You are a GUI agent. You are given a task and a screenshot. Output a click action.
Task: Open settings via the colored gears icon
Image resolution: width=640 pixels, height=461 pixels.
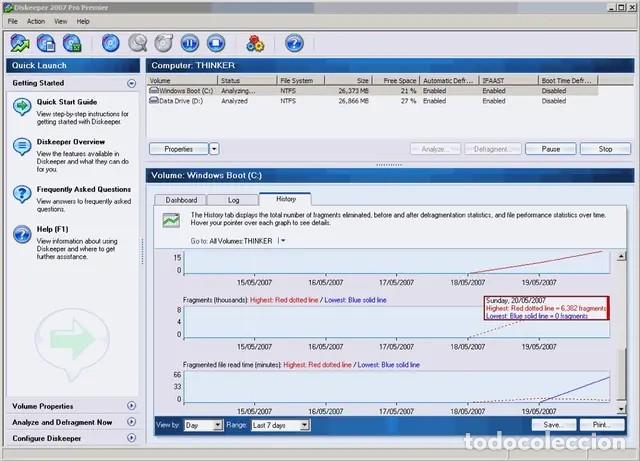[x=255, y=43]
